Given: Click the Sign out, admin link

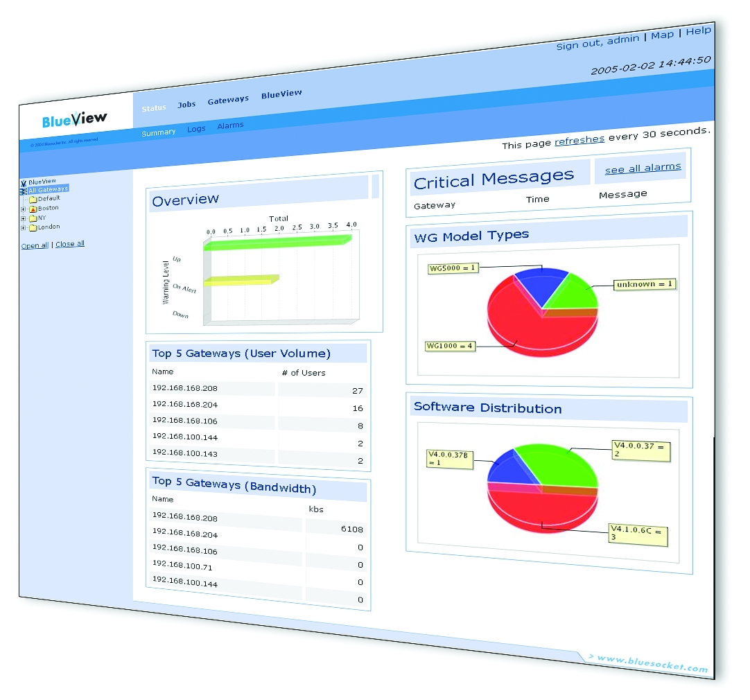Looking at the screenshot, I should click(x=598, y=42).
